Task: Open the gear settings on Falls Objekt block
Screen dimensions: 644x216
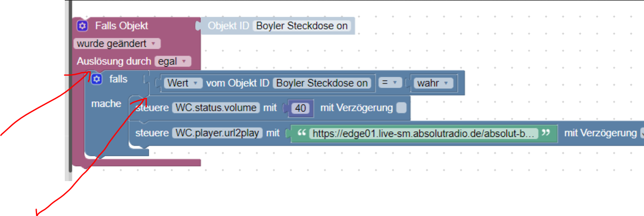Action: pyautogui.click(x=82, y=26)
